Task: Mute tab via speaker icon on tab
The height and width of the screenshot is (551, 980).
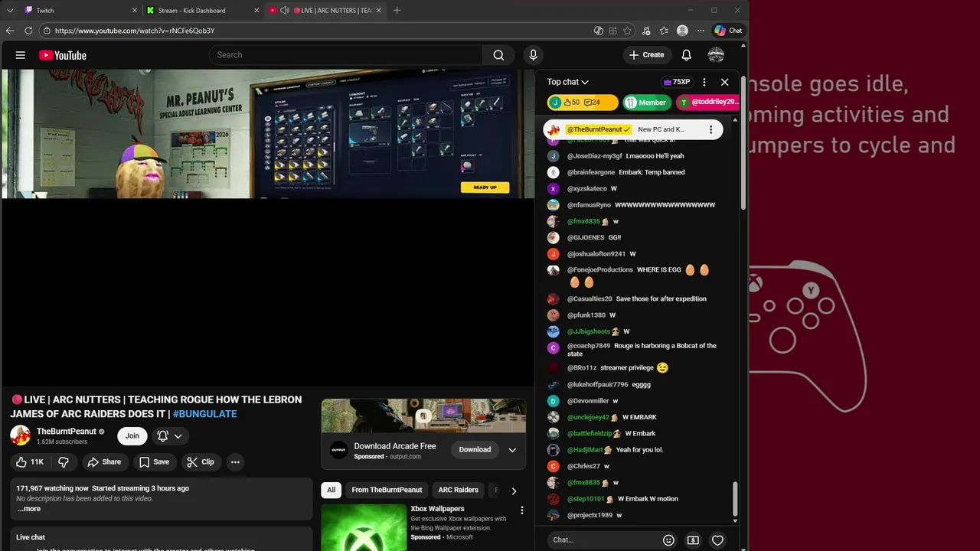Action: coord(285,11)
